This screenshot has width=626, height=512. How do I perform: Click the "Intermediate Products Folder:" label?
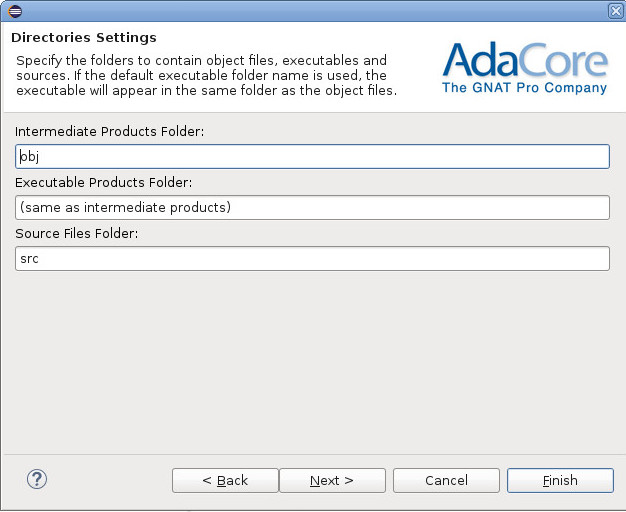(110, 132)
